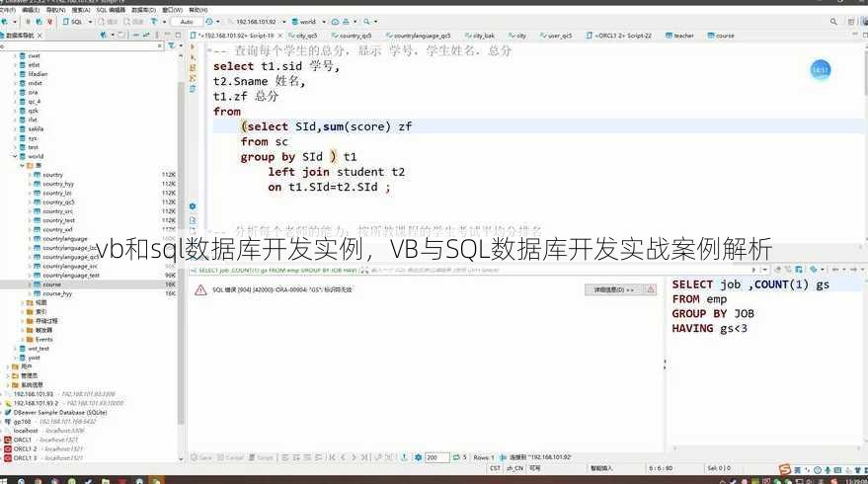Click the 智能插入 status bar entry
The image size is (868, 484).
pos(601,468)
